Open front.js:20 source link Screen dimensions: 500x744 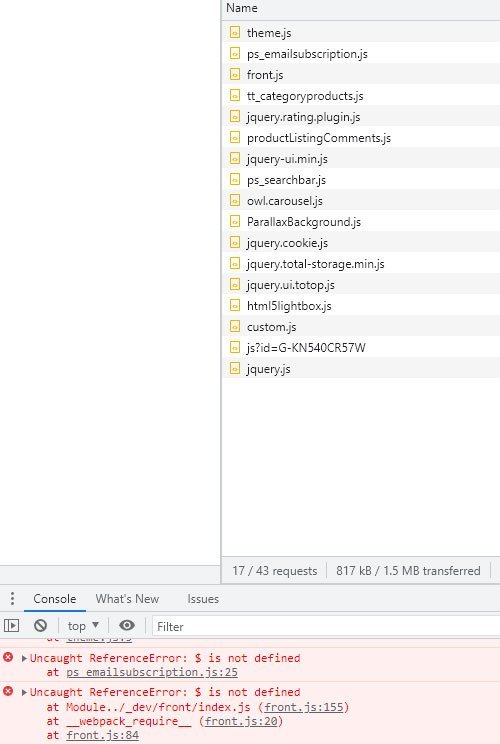(241, 721)
